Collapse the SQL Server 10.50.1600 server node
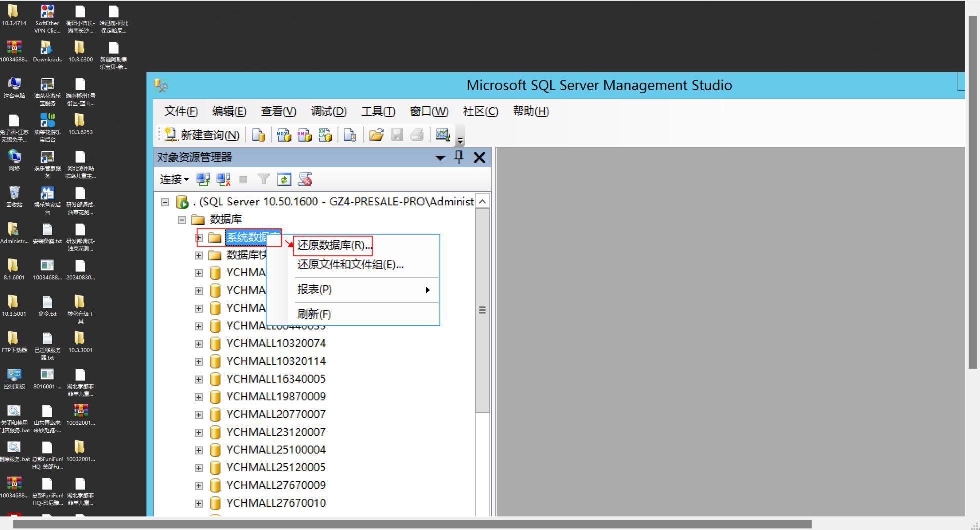Screen dimensions: 980x530 (x=165, y=202)
